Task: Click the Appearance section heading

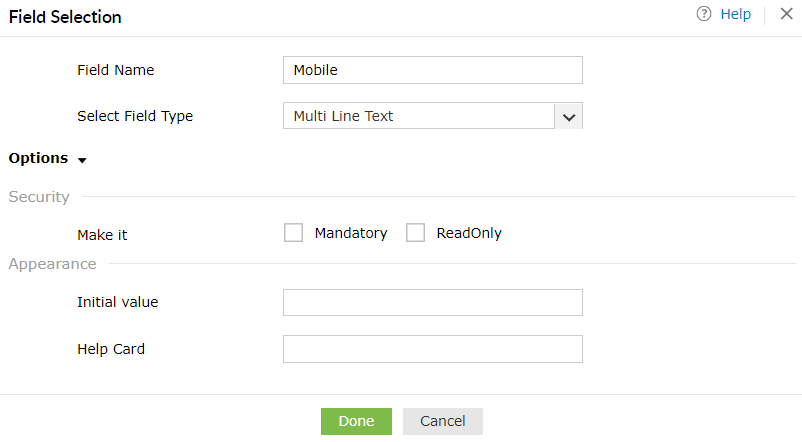Action: click(x=52, y=264)
